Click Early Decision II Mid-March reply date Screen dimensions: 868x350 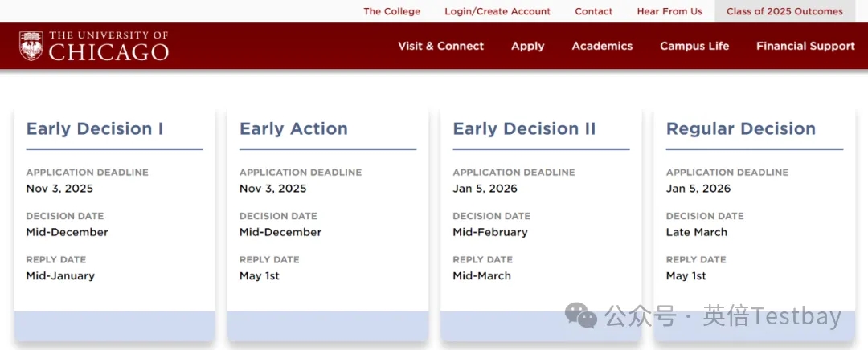481,275
